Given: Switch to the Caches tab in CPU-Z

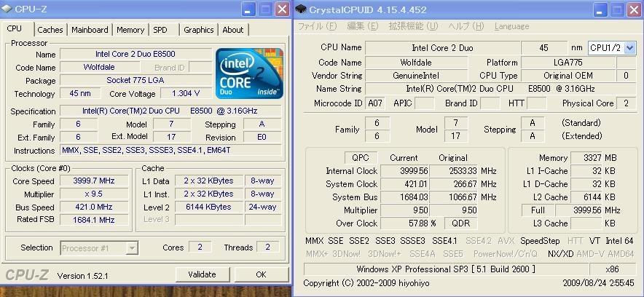Looking at the screenshot, I should tap(50, 30).
